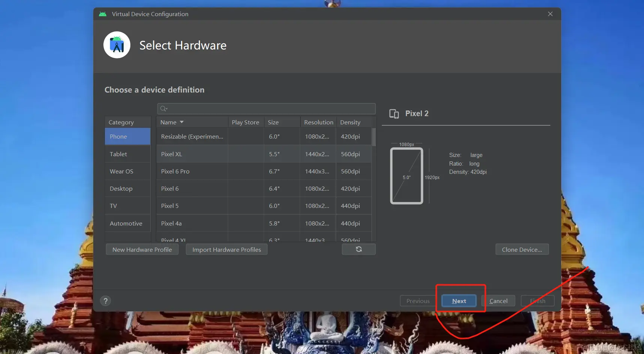
Task: Click the Play Store column header
Action: click(x=246, y=122)
